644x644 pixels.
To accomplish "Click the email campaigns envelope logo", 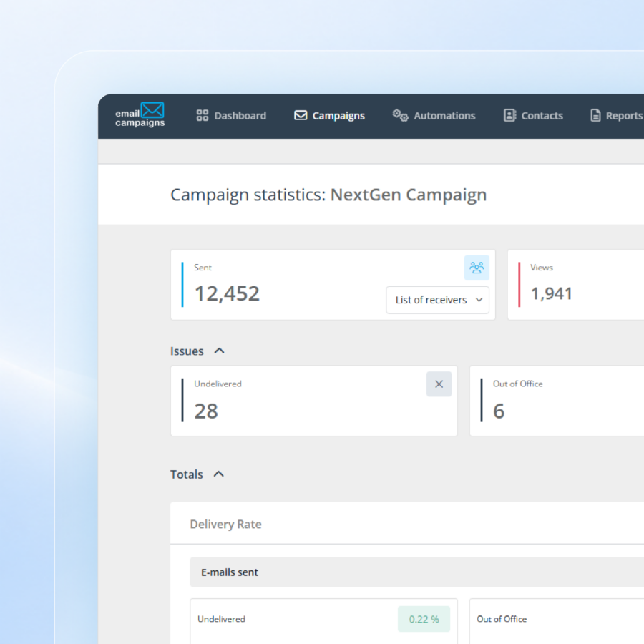I will point(140,114).
